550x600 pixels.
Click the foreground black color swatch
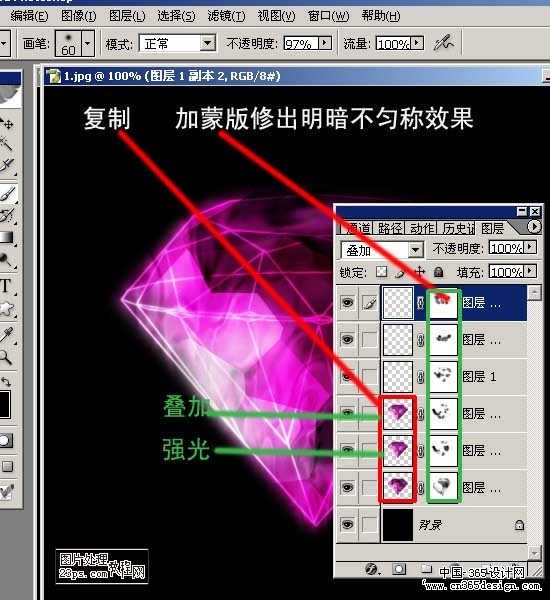(5, 404)
